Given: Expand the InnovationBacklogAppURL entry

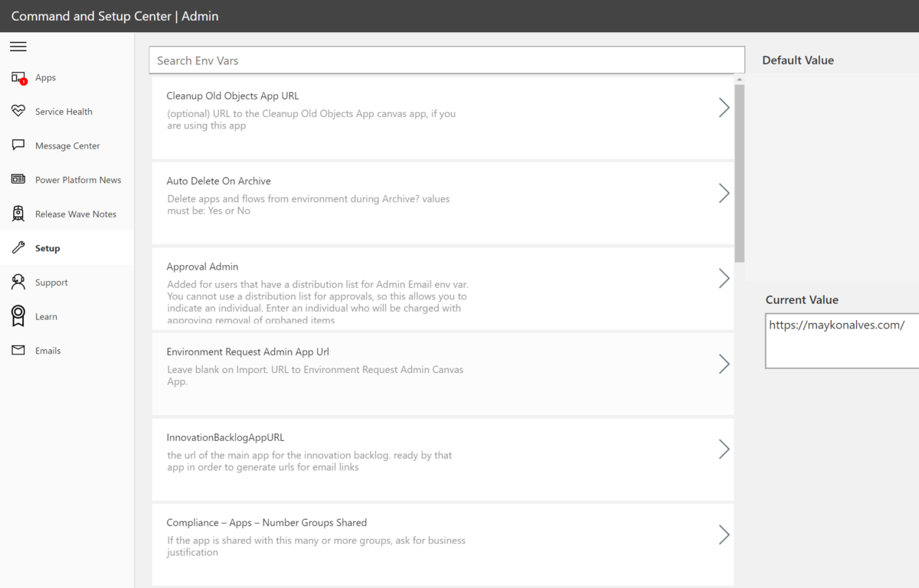Looking at the screenshot, I should (x=724, y=449).
